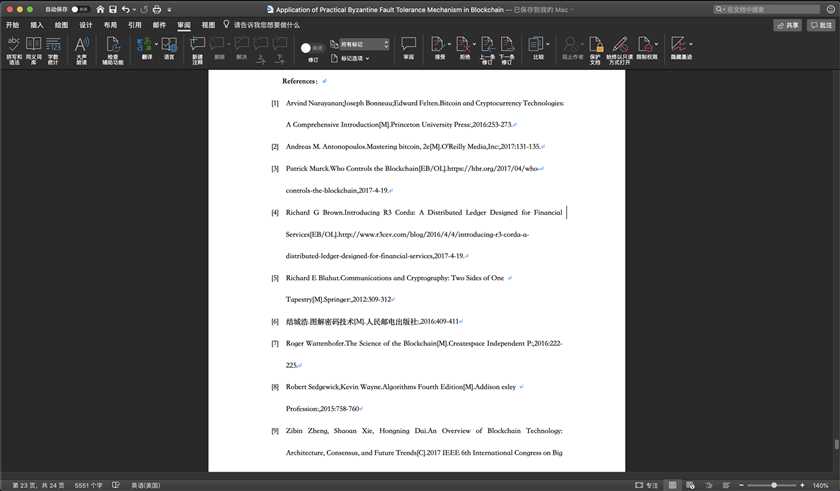840x491 pixels.
Task: Print the document via printer icon
Action: (156, 9)
